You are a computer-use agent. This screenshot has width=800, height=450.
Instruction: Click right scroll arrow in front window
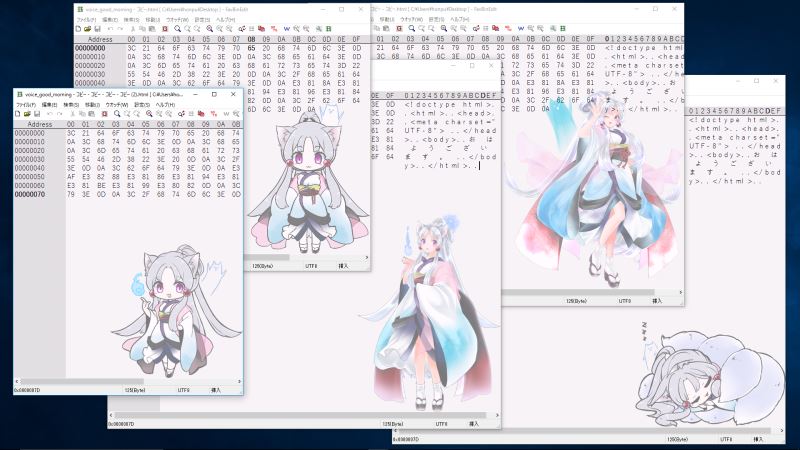(239, 381)
